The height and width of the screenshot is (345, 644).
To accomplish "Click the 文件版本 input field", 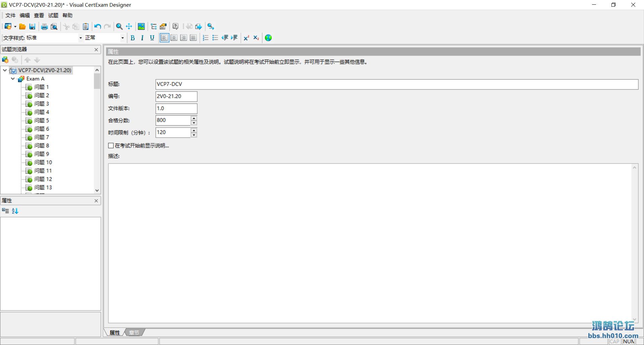I will coord(176,109).
